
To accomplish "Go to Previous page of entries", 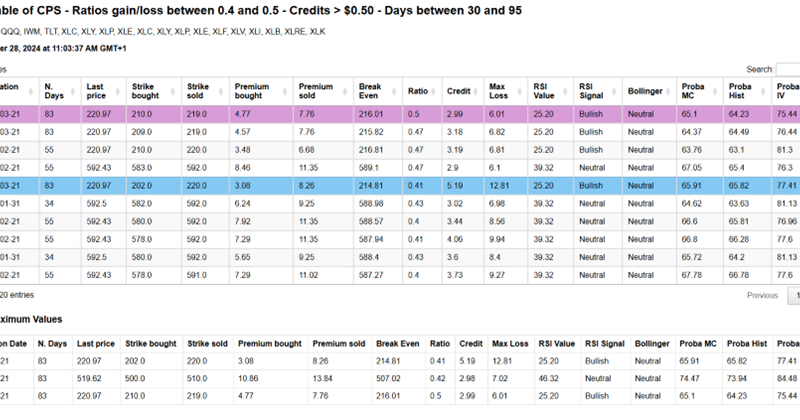I will click(x=762, y=295).
